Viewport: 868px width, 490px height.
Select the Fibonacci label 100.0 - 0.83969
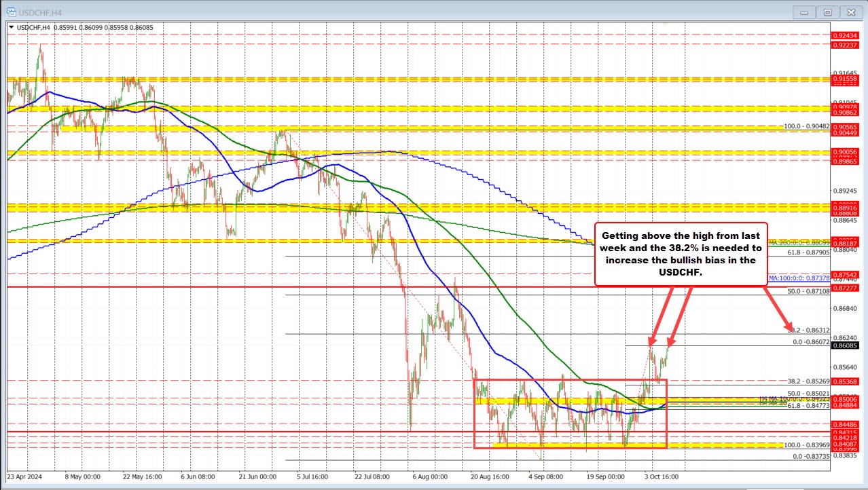pyautogui.click(x=807, y=445)
